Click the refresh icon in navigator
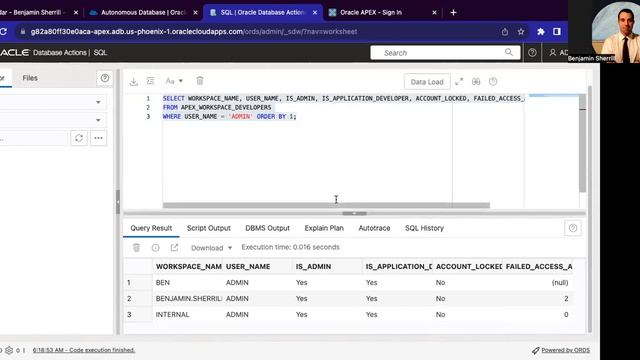 (79, 138)
